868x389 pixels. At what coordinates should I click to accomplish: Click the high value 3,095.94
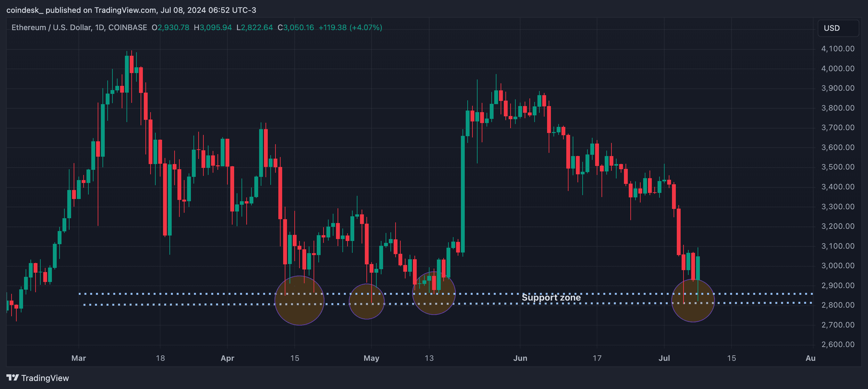(x=216, y=27)
